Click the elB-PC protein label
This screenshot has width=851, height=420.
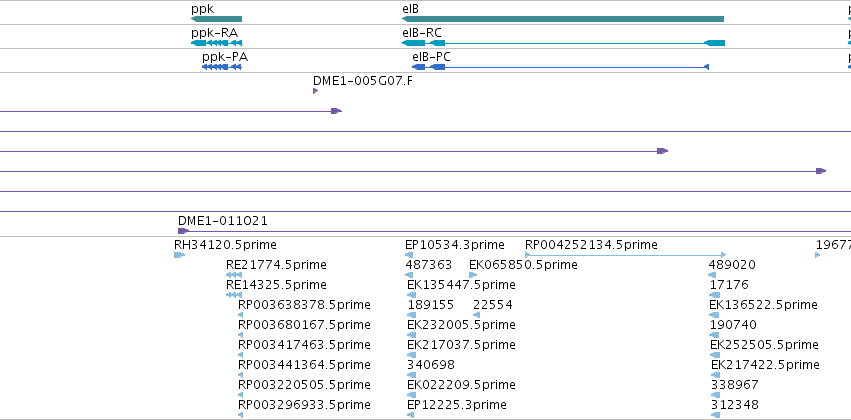[x=431, y=57]
